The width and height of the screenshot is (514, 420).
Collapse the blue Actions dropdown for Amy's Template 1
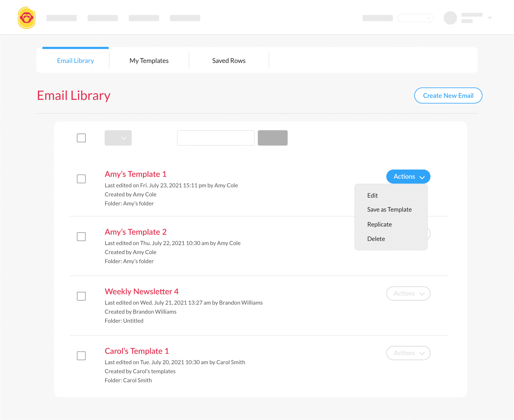pos(408,177)
